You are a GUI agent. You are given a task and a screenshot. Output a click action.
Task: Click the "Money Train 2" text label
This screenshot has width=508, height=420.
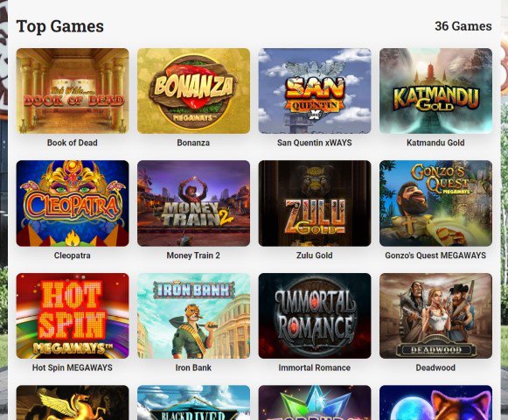point(193,255)
